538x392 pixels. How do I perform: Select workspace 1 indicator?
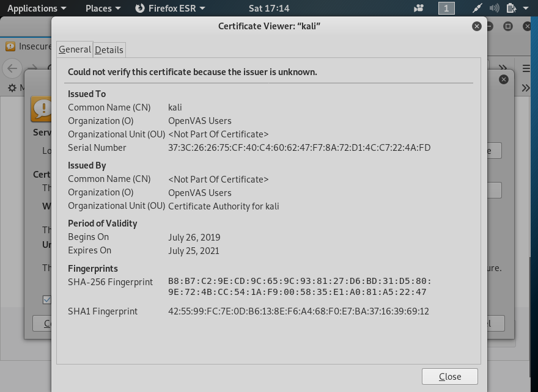click(446, 8)
